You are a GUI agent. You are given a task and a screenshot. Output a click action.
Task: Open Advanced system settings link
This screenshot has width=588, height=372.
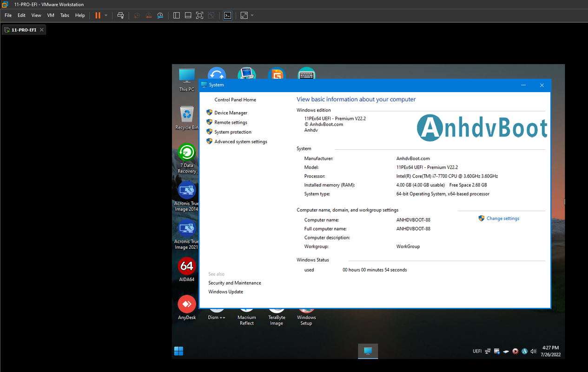click(x=241, y=142)
